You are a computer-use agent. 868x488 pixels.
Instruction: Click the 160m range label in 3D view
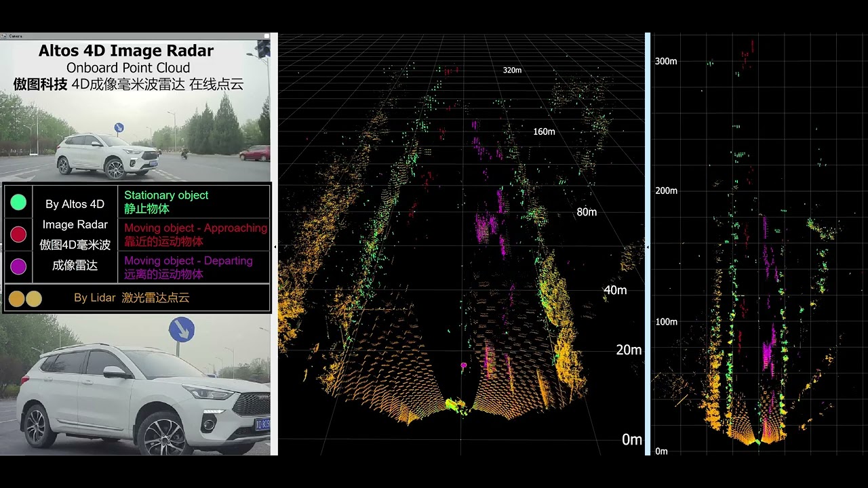pyautogui.click(x=544, y=131)
